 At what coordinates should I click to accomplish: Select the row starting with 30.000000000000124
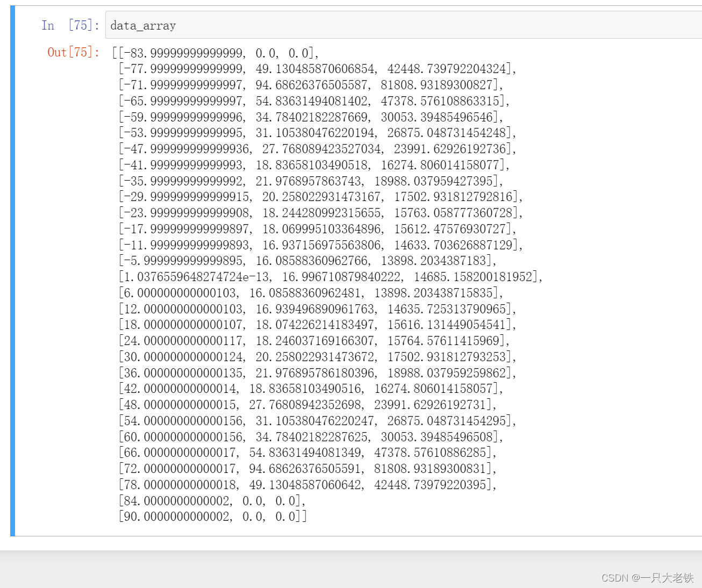[318, 357]
